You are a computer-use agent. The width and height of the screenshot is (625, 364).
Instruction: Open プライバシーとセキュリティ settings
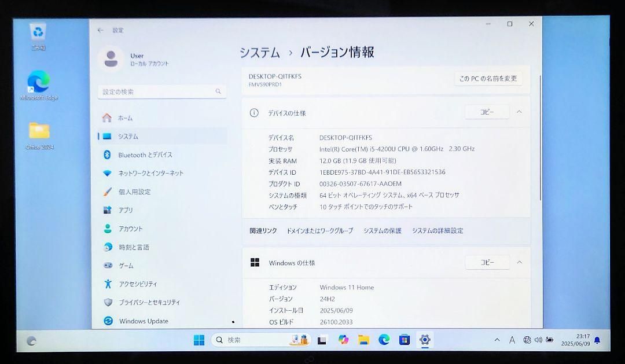click(162, 302)
